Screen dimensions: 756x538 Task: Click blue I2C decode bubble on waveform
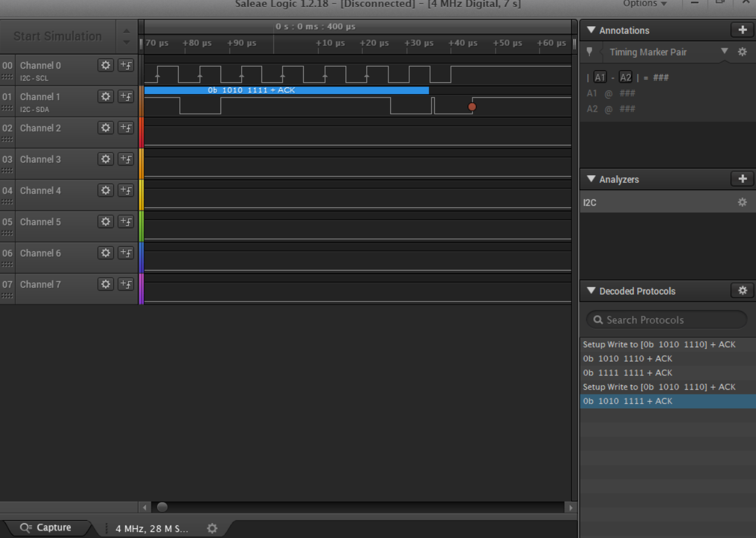click(x=287, y=90)
